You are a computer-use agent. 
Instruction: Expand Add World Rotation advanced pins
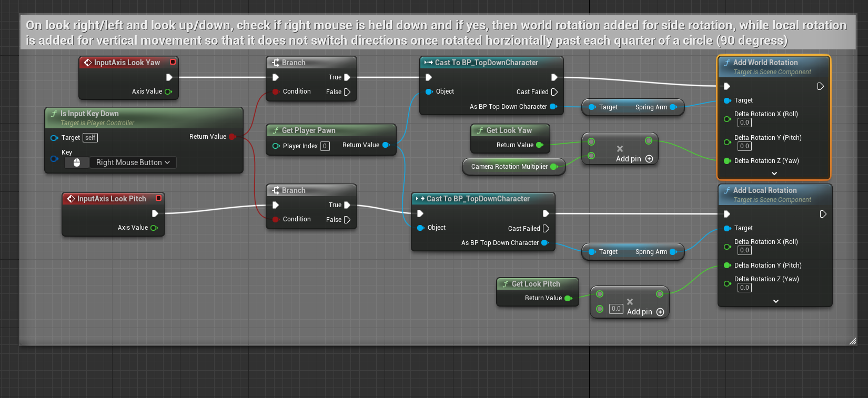(774, 174)
